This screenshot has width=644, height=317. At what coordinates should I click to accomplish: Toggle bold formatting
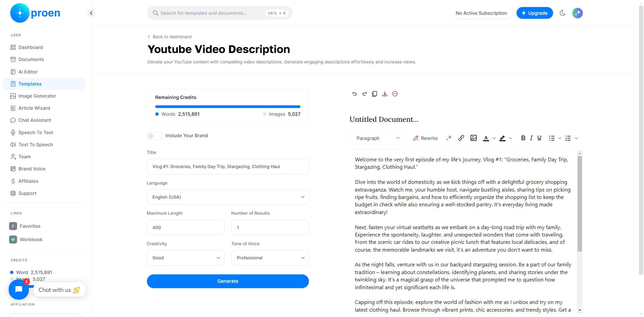pyautogui.click(x=523, y=138)
